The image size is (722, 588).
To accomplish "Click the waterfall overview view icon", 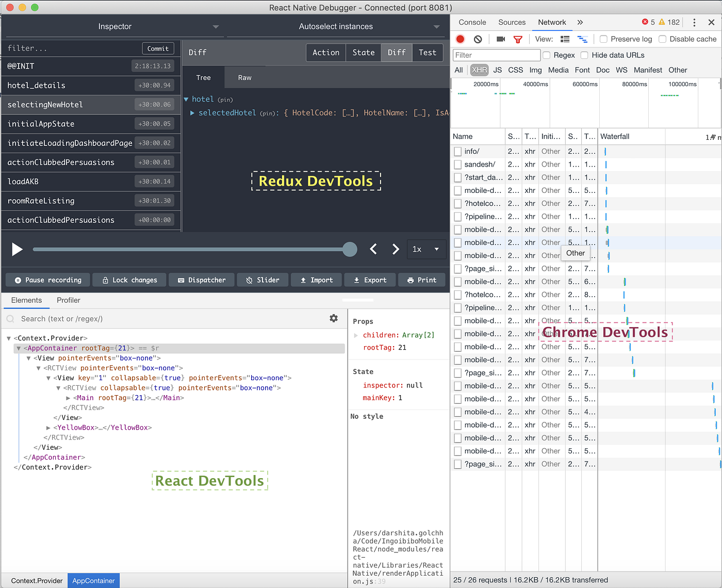I will point(583,39).
